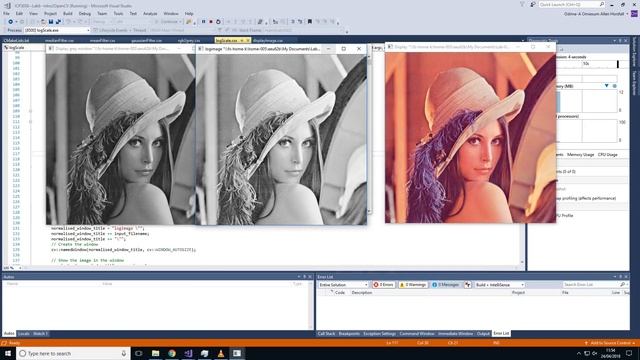Viewport: 640px width, 360px height.
Task: Toggle bookmark icon in toolbar
Action: pyautogui.click(x=310, y=22)
